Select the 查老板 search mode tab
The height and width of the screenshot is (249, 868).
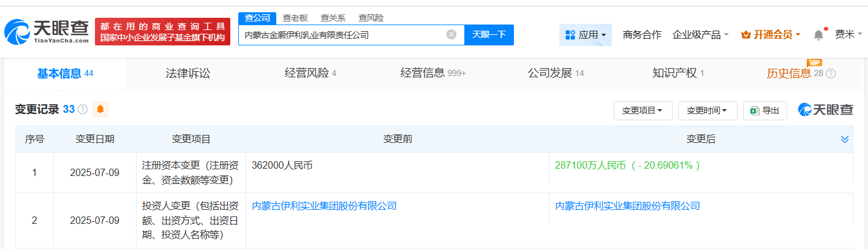[x=295, y=18]
